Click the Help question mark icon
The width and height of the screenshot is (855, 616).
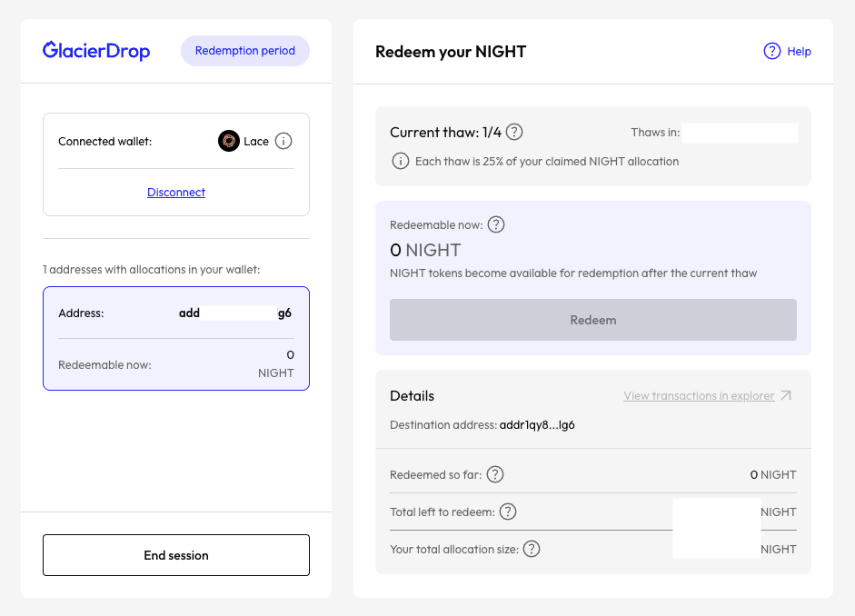click(772, 51)
